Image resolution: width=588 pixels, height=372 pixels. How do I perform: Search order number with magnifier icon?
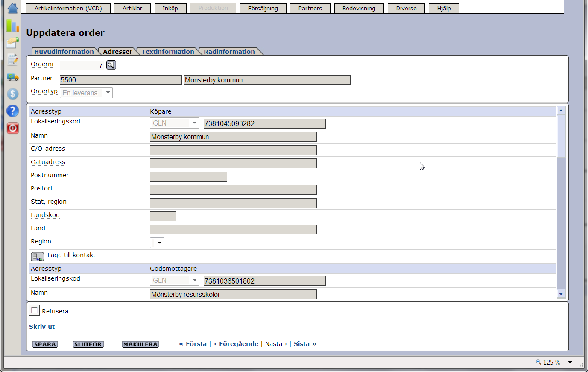click(111, 65)
